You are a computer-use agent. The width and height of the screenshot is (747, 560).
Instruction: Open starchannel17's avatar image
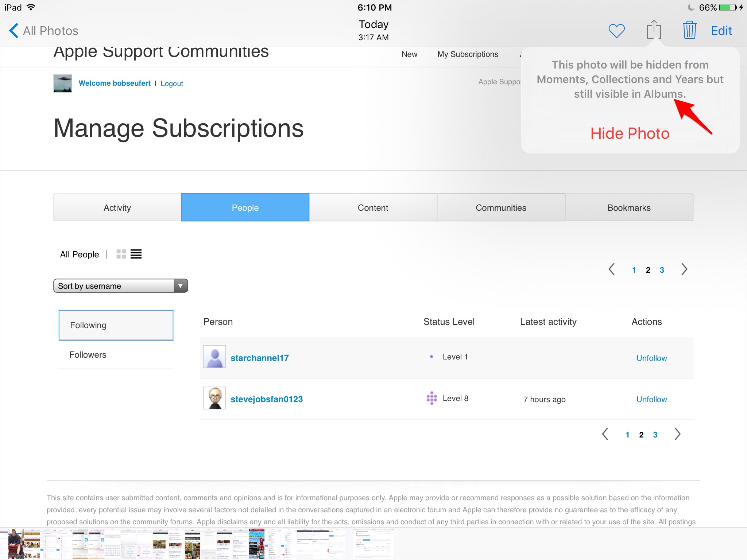[x=214, y=357]
